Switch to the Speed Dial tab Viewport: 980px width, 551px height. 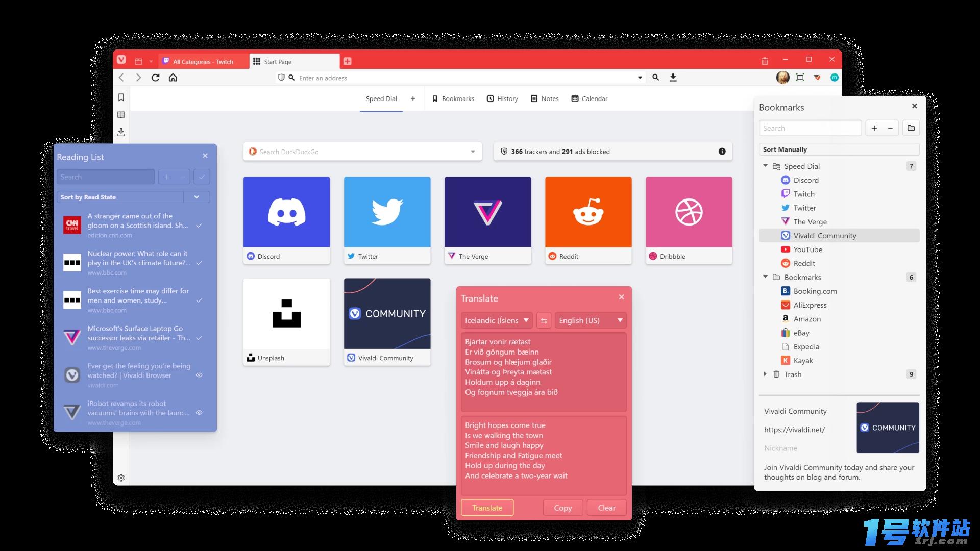(380, 99)
